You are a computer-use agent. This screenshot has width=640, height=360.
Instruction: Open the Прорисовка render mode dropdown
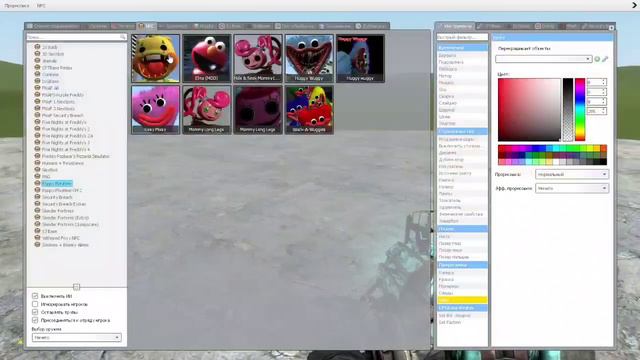pos(571,174)
